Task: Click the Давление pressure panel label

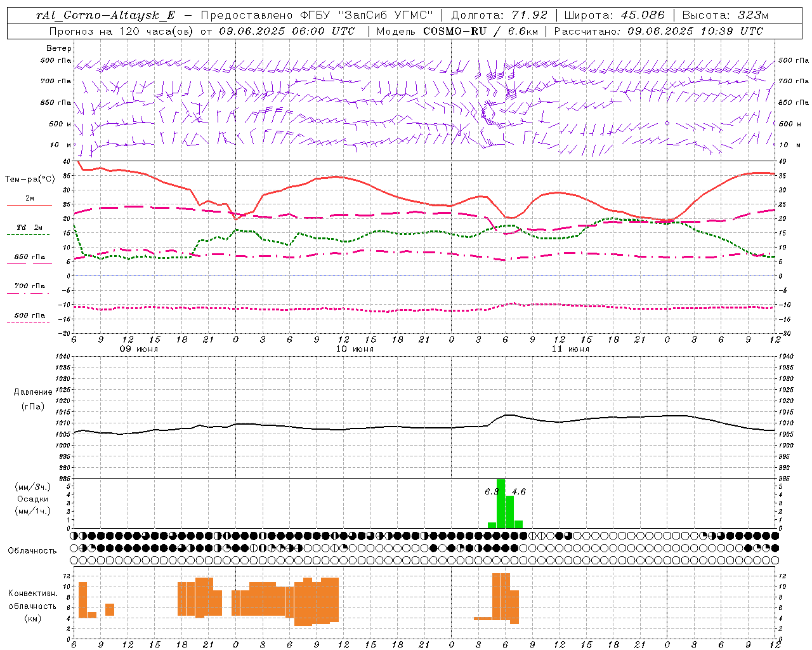Action: click(33, 392)
